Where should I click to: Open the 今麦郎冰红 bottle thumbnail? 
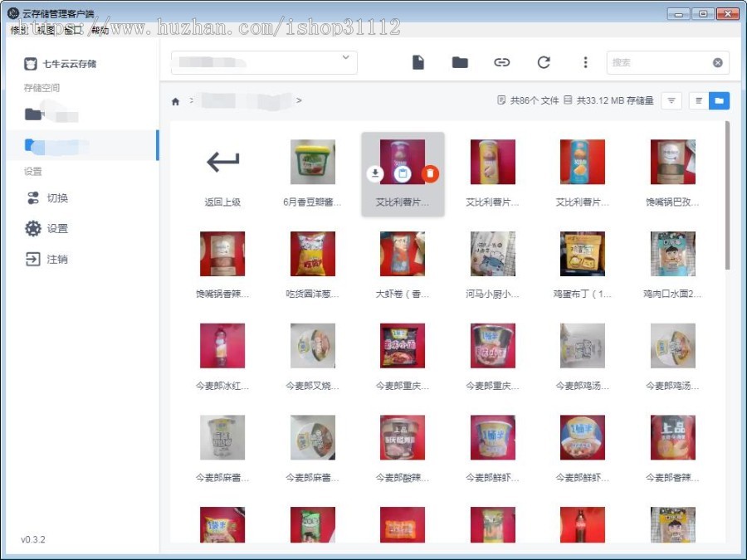222,346
